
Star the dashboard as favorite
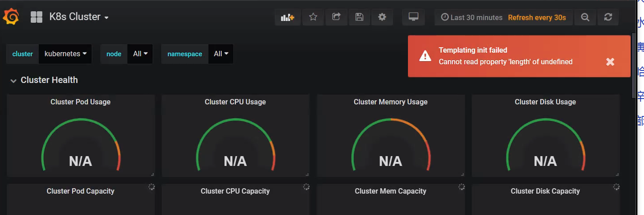point(313,17)
